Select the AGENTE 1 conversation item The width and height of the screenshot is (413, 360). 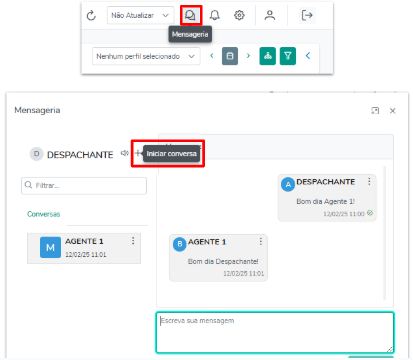point(84,248)
